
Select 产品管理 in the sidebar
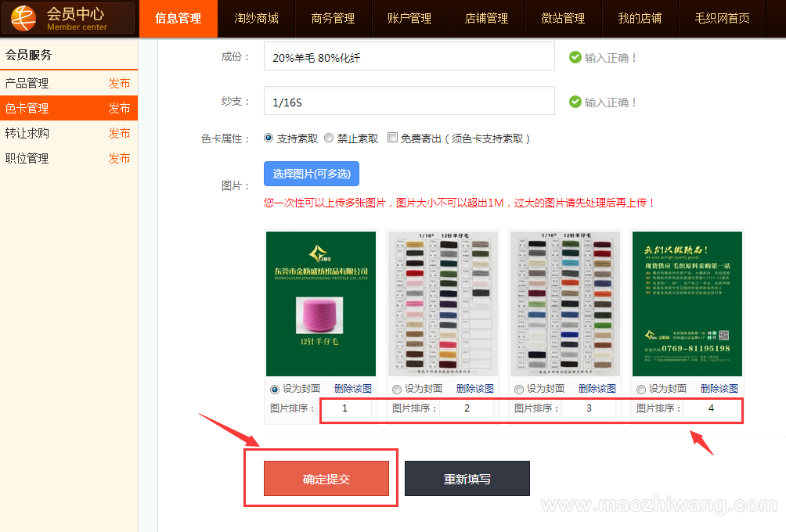(x=27, y=84)
